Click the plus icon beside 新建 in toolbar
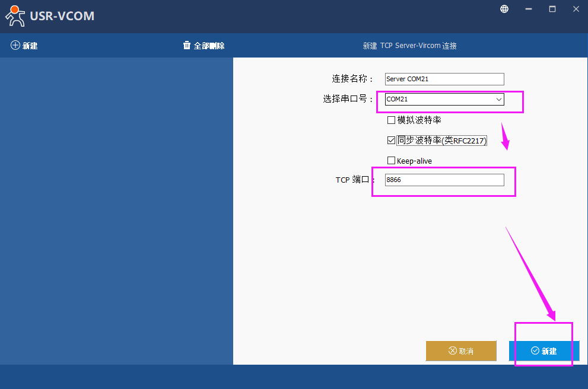 tap(15, 46)
